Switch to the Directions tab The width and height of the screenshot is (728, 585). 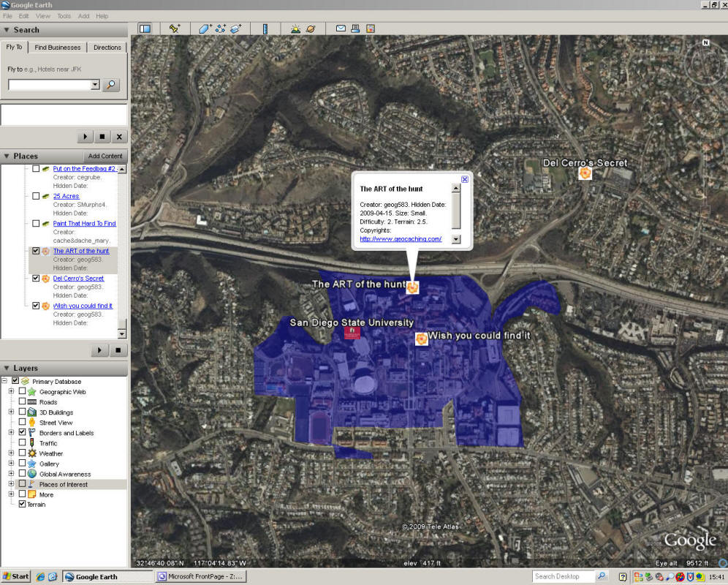click(107, 48)
